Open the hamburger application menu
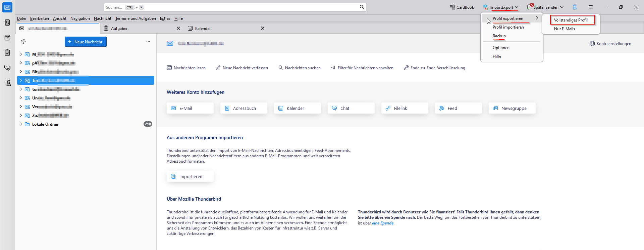This screenshot has width=644, height=250. point(591,7)
